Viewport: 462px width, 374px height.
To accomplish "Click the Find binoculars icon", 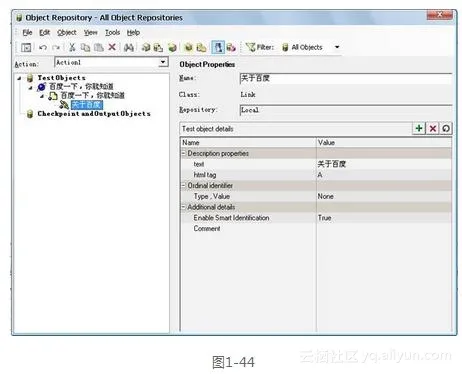I will tap(129, 47).
